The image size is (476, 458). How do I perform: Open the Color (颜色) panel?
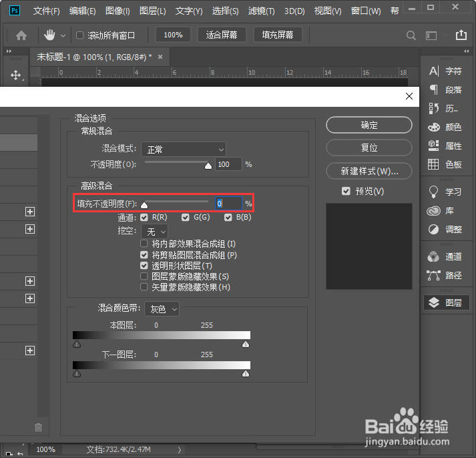click(x=446, y=127)
